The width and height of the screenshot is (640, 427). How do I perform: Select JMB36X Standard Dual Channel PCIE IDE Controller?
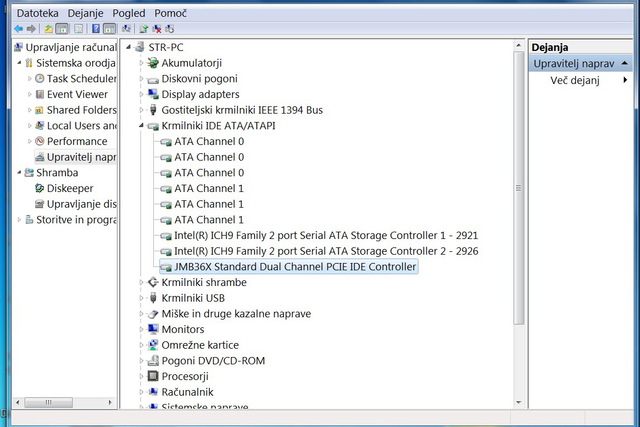pos(295,267)
